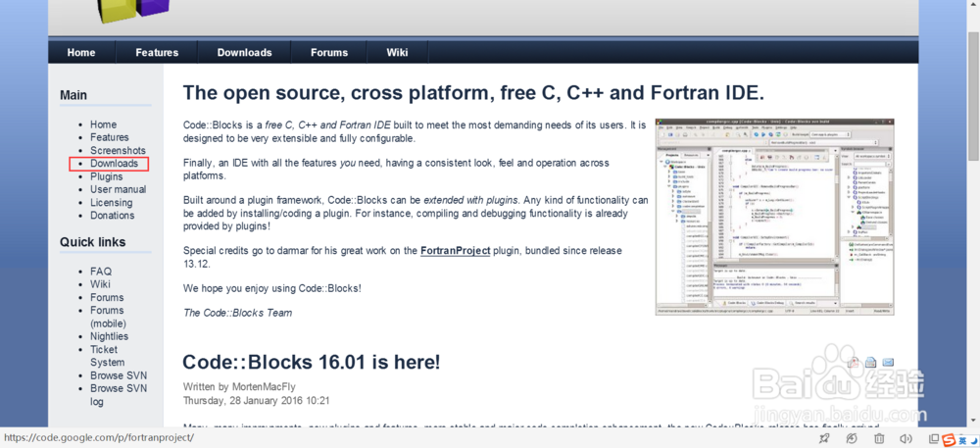This screenshot has width=980, height=448.
Task: Switch Sogou input language via 英 indicator
Action: [x=961, y=439]
